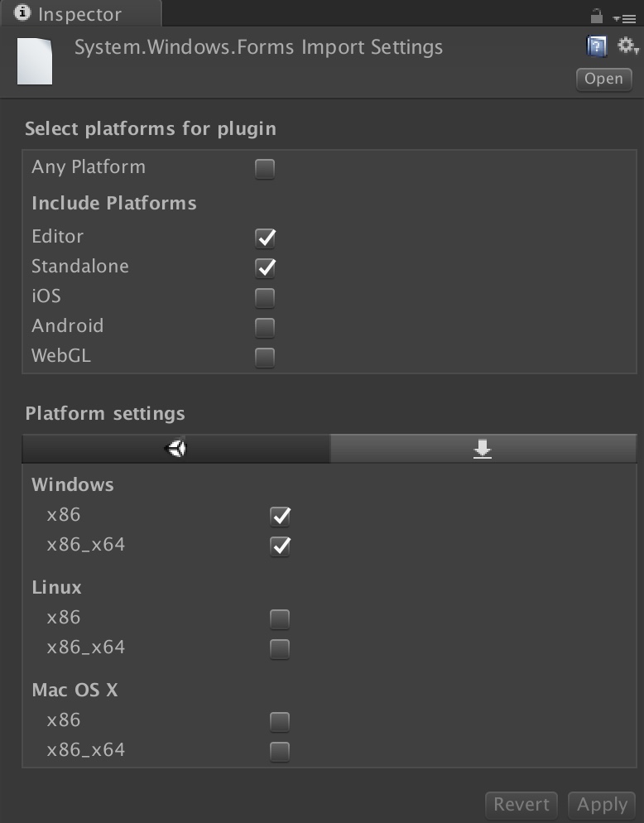Disable the Editor platform checkbox
This screenshot has height=823, width=644.
tap(264, 238)
